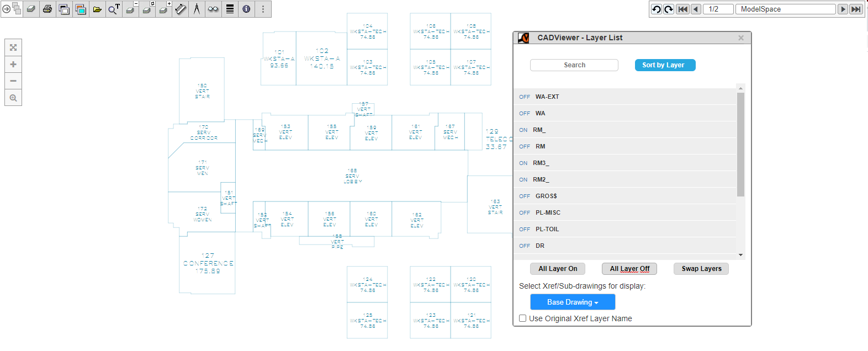Click the blue information icon
This screenshot has height=351, width=868.
click(x=246, y=9)
